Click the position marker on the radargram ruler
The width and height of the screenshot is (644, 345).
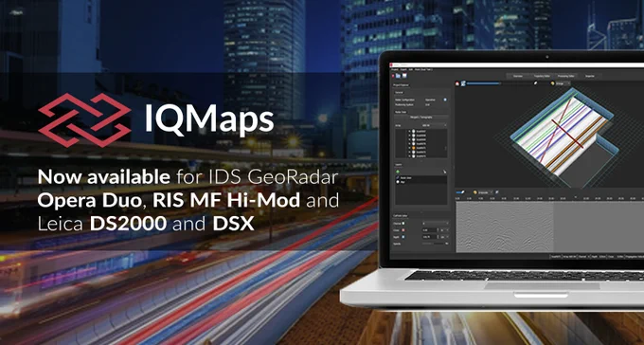[x=576, y=197]
